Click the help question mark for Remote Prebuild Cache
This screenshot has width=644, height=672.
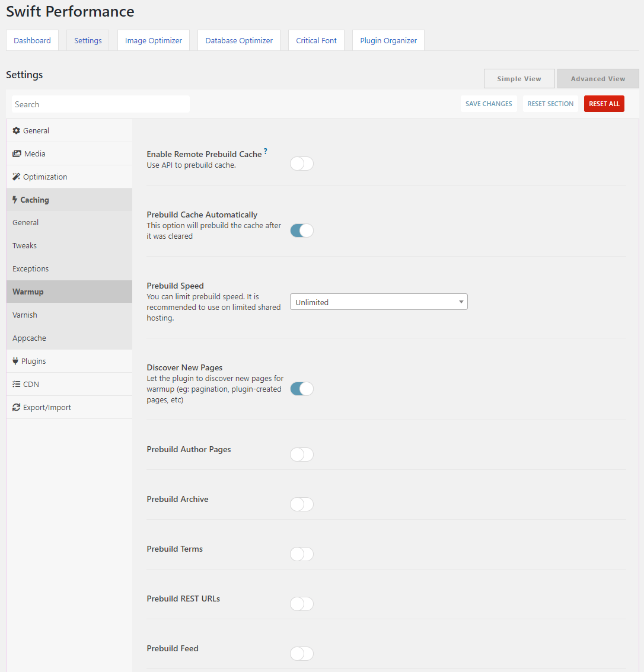[x=266, y=151]
